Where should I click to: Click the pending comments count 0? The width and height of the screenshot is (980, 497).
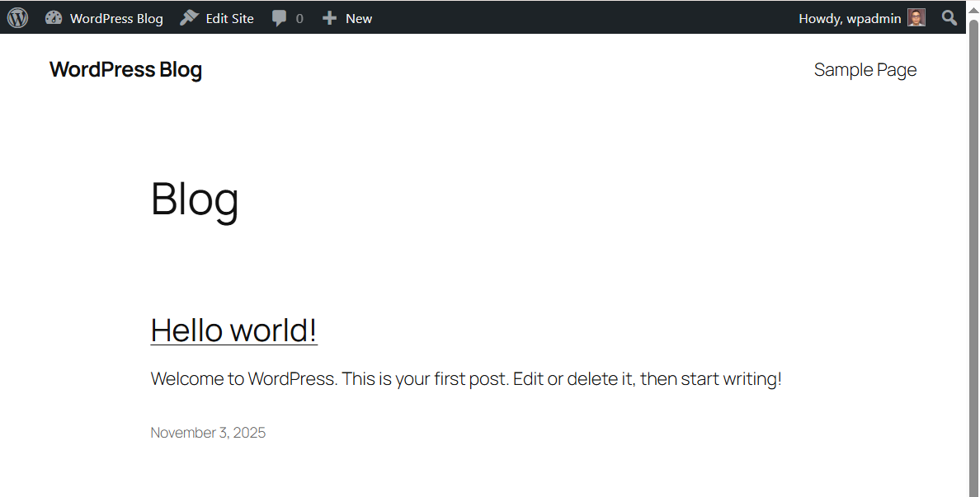(299, 18)
